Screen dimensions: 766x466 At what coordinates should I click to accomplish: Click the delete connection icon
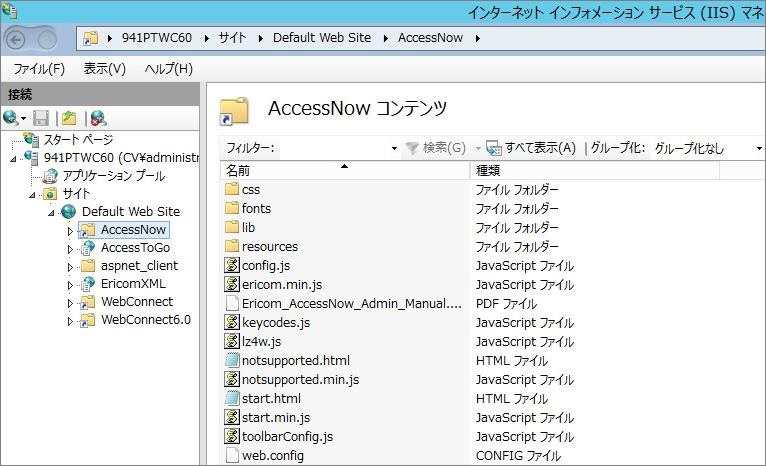pos(97,118)
